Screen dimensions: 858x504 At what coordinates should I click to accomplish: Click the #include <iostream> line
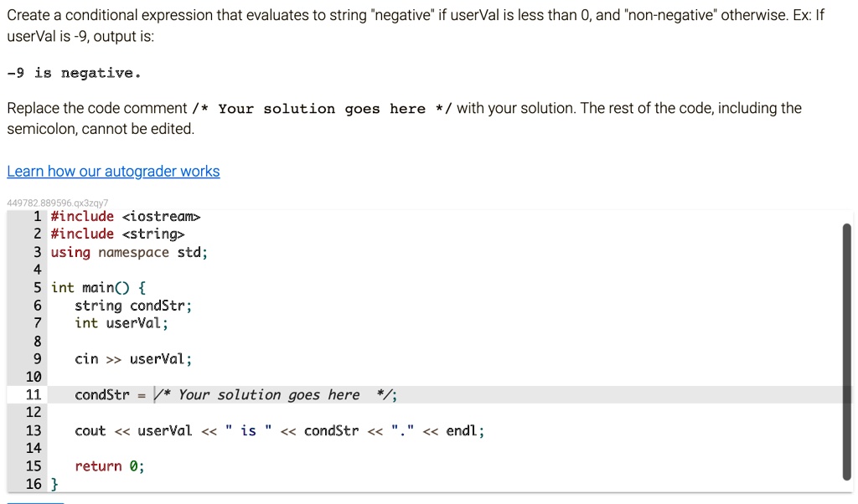click(126, 217)
